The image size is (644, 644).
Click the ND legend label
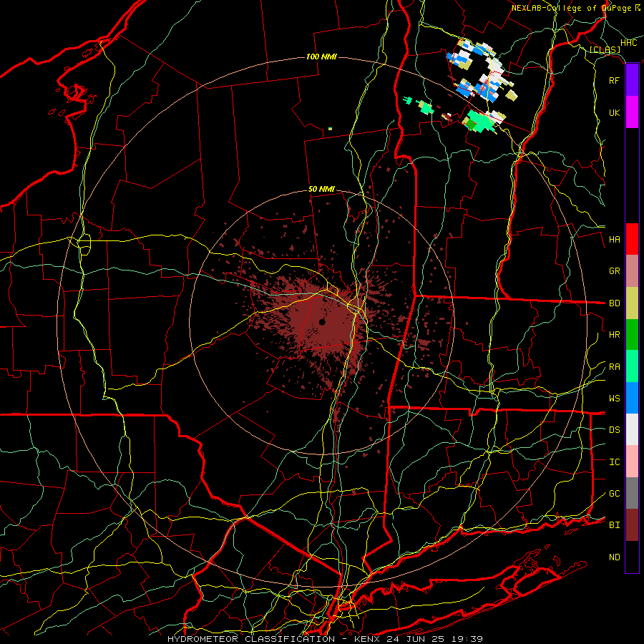(614, 557)
